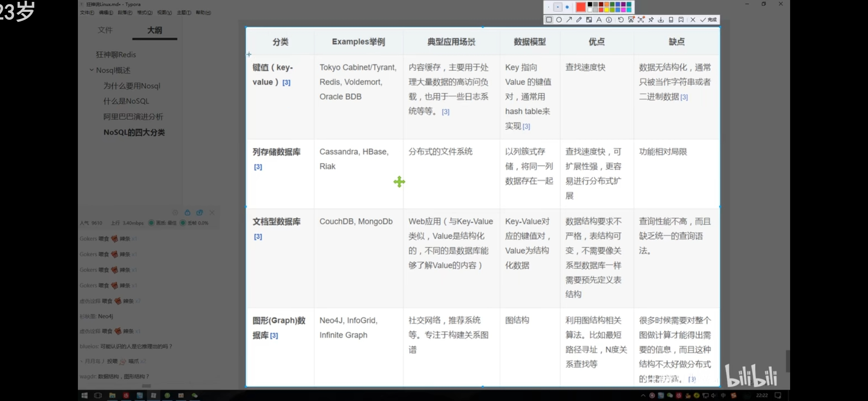Viewport: 868px width, 401px height.
Task: Pin the screenshot to screen
Action: coord(651,20)
